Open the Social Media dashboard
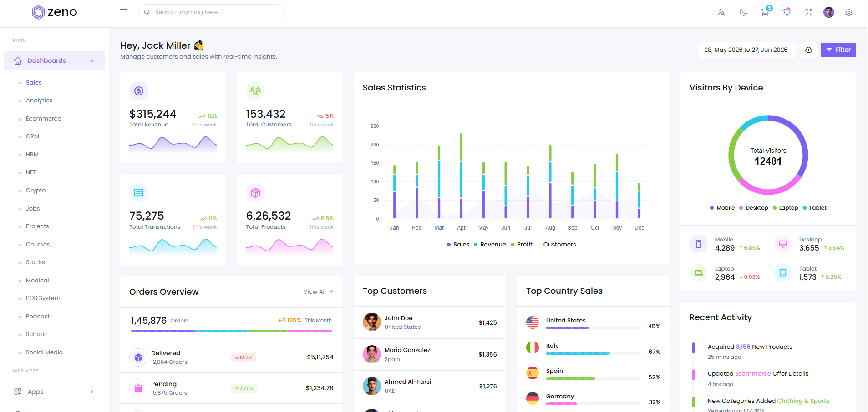 pos(44,352)
